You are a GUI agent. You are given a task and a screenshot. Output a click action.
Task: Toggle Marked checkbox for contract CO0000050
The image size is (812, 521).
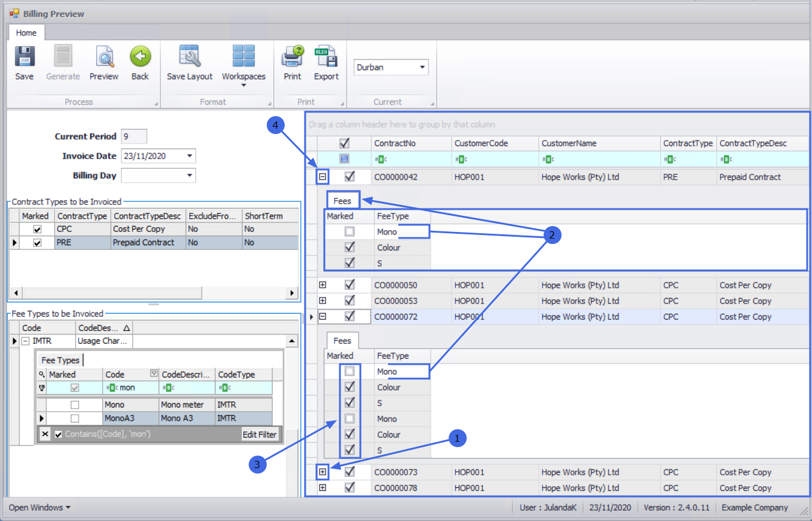coord(350,285)
